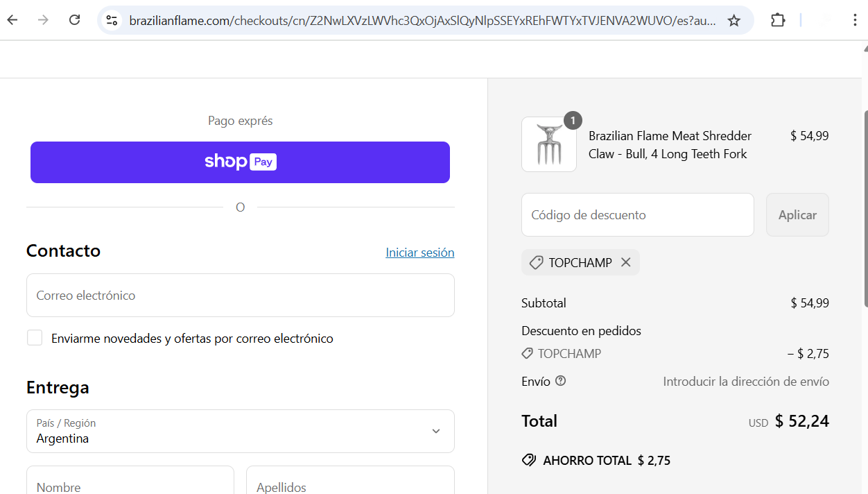The height and width of the screenshot is (494, 868).
Task: Click the Pago exprés label
Action: (x=240, y=121)
